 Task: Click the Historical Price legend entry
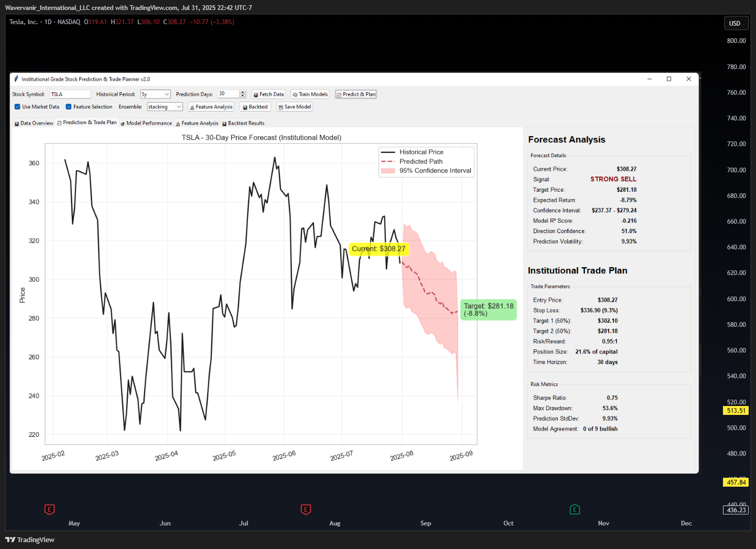[x=421, y=152]
